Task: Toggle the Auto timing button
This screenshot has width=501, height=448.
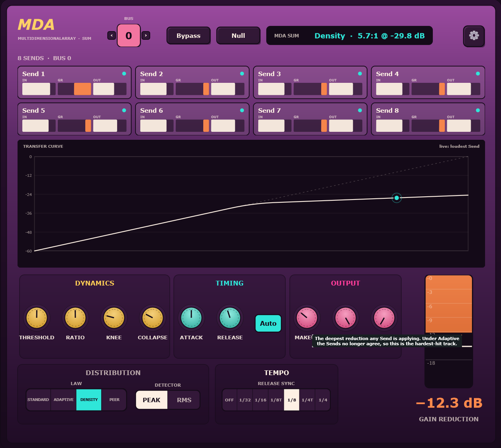Action: click(268, 323)
